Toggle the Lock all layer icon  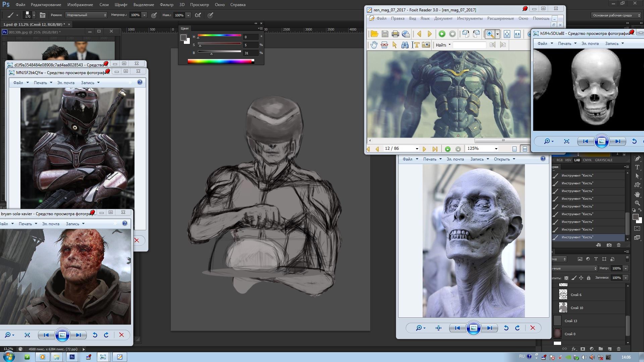click(589, 278)
